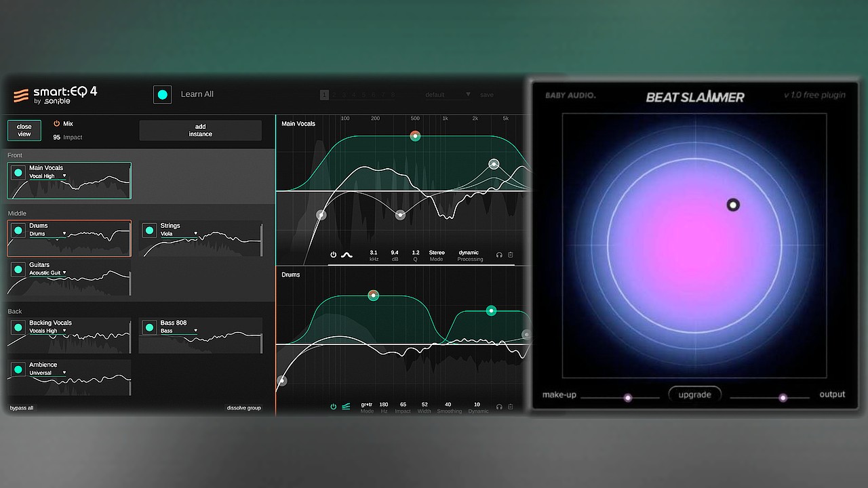Open the Universal profile dropdown for Ambience
868x488 pixels.
click(x=47, y=373)
